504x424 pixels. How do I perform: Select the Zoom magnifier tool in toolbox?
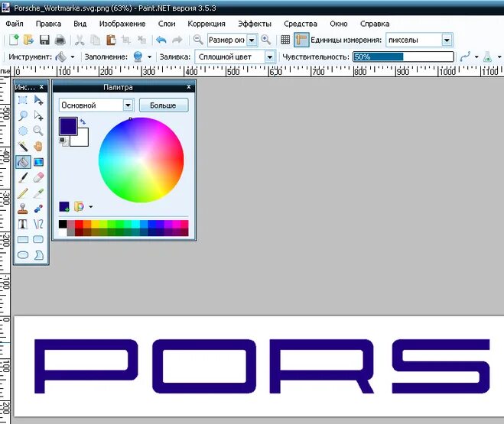38,131
